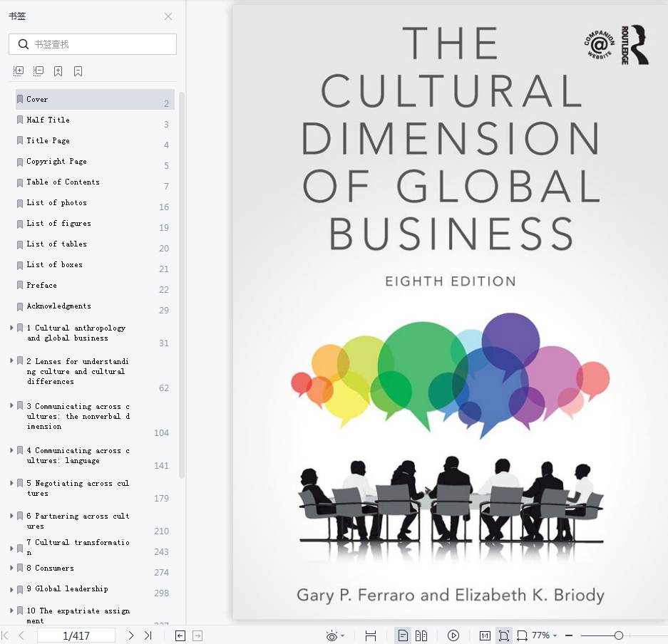Go to the previous page
The height and width of the screenshot is (644, 668).
coord(21,635)
